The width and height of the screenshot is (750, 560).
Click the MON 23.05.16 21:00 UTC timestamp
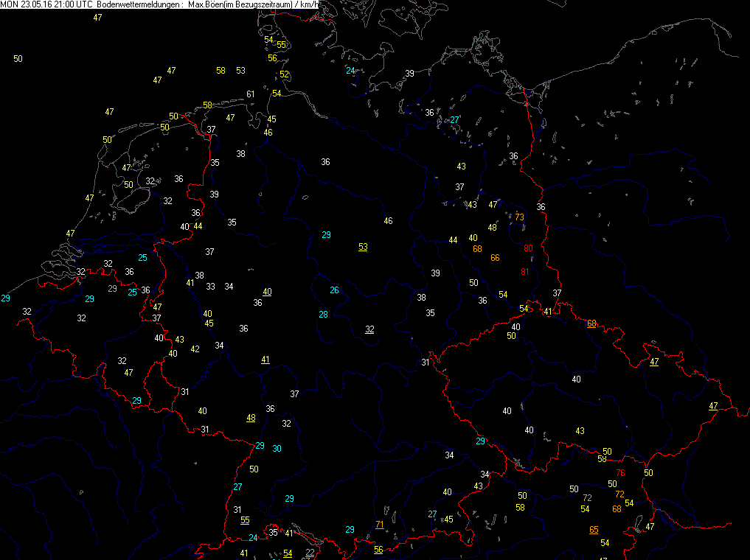(x=46, y=5)
